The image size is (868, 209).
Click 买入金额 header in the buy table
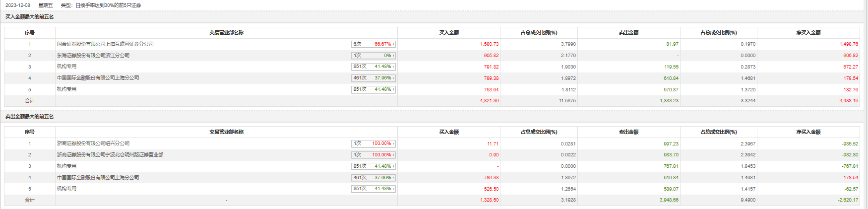click(x=449, y=33)
